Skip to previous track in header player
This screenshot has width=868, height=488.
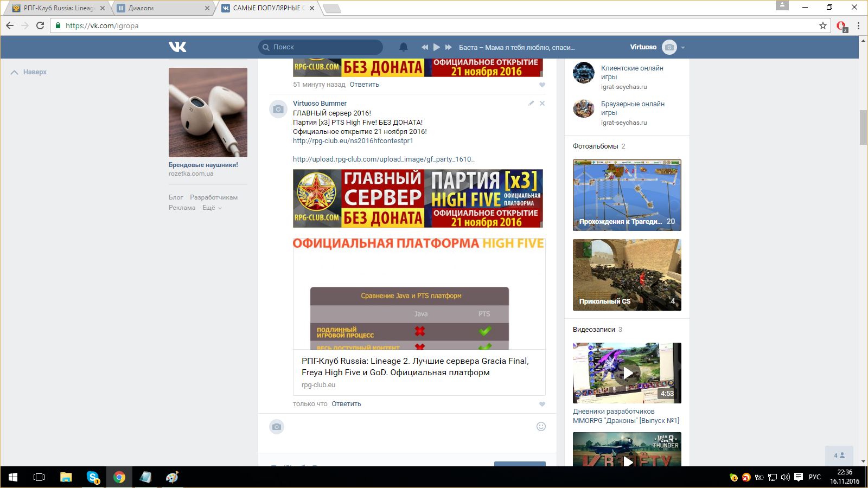(x=425, y=47)
